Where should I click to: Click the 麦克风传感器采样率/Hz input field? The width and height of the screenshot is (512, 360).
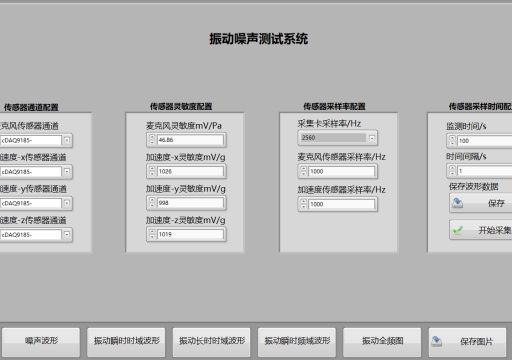(342, 171)
